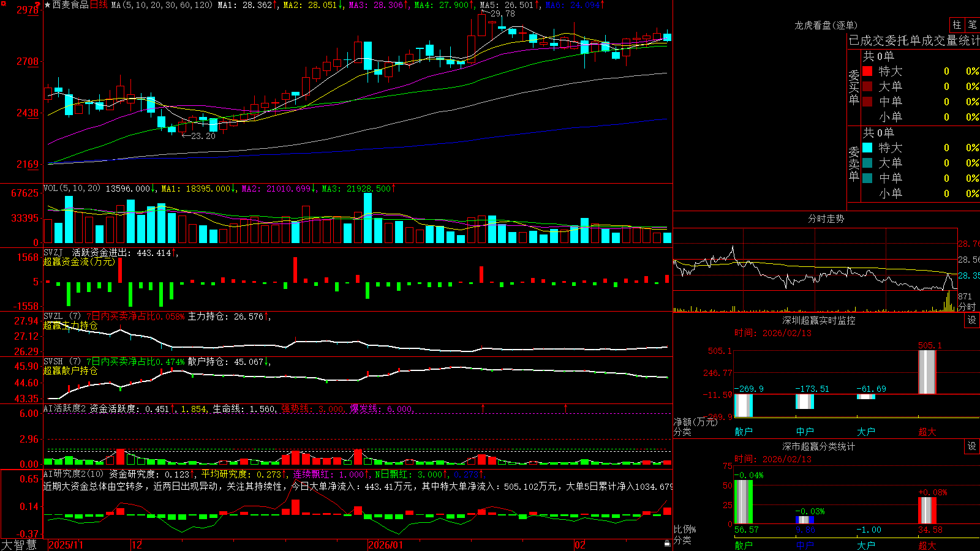This screenshot has width=980, height=551.
Task: Click the star icon before 西麦食品
Action: pyautogui.click(x=47, y=5)
